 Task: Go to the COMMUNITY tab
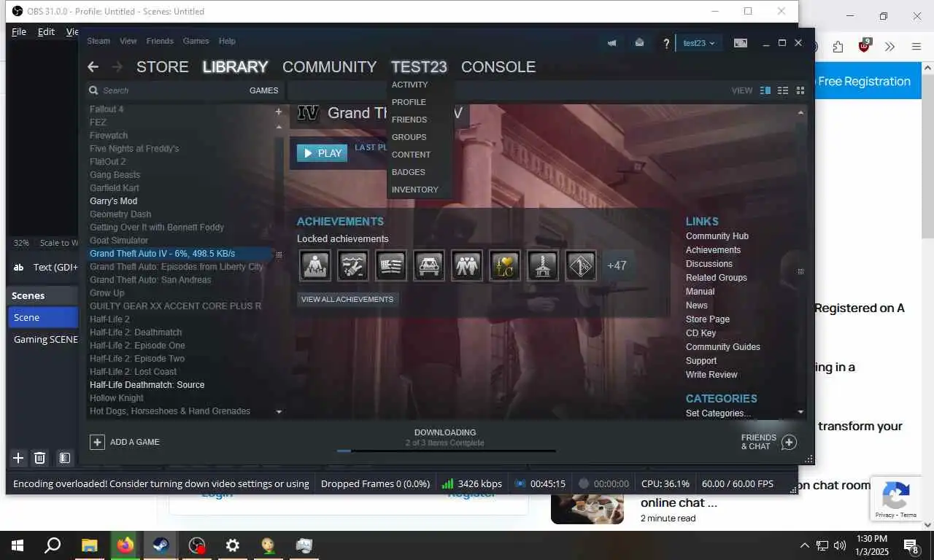tap(330, 67)
